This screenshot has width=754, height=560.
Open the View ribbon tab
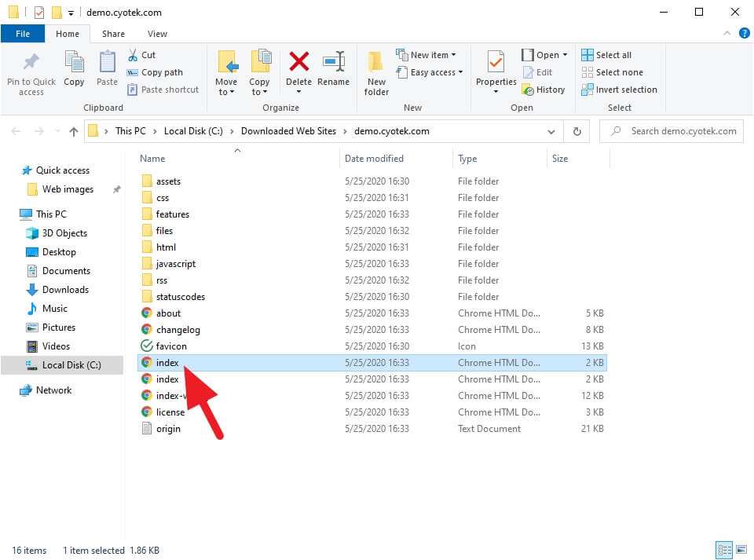157,34
